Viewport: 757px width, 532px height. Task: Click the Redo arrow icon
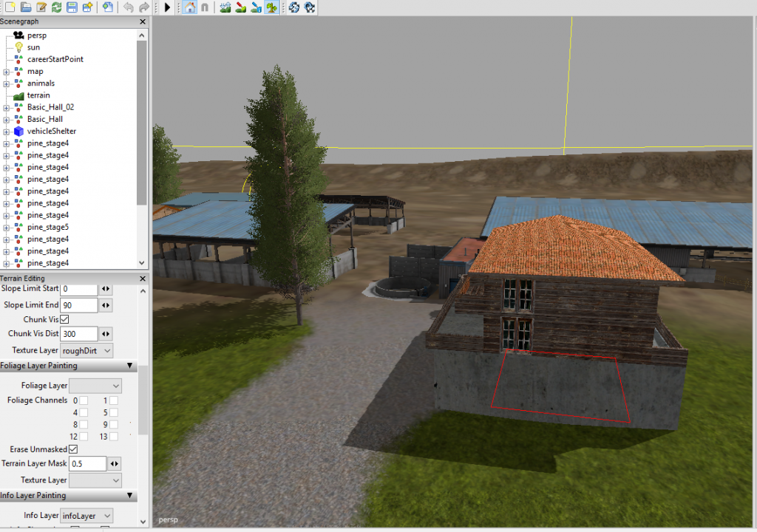pyautogui.click(x=144, y=7)
